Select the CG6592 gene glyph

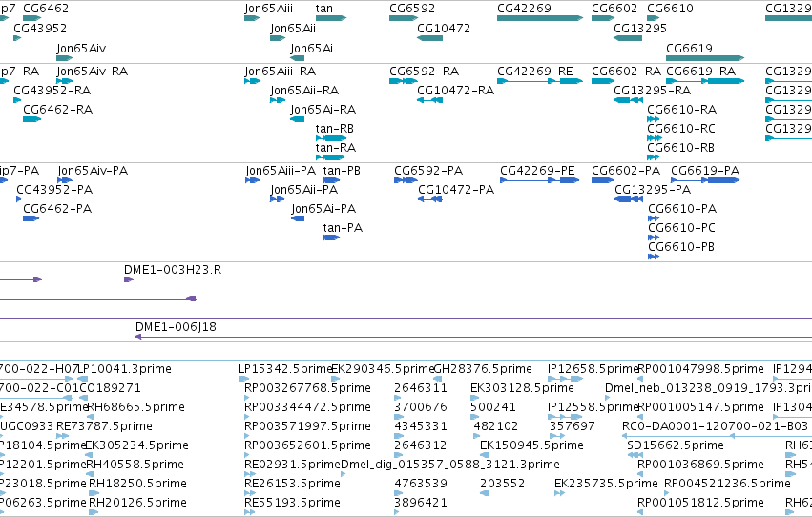coord(404,18)
